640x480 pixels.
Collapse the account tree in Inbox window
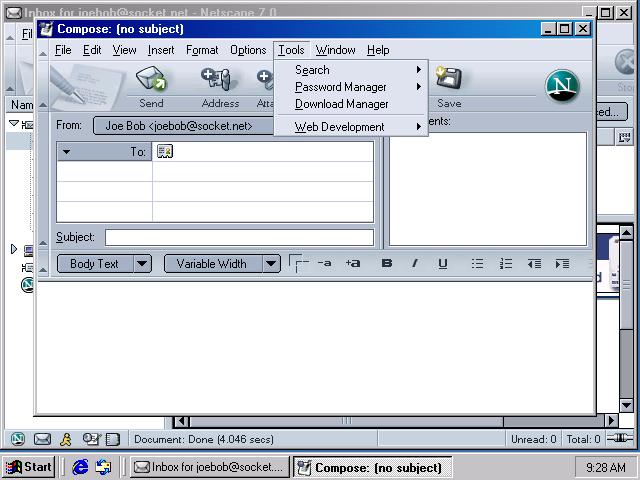(x=14, y=123)
